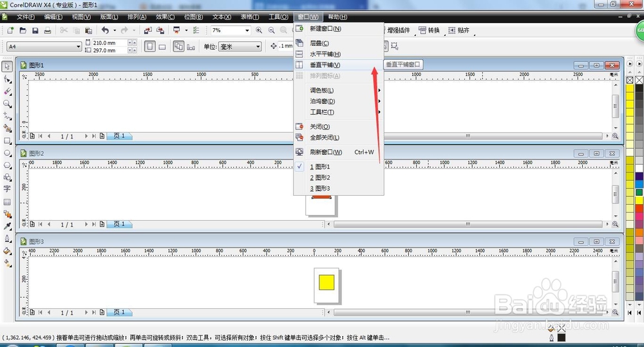
Task: Pick the green swatch in the palette
Action: click(x=639, y=192)
